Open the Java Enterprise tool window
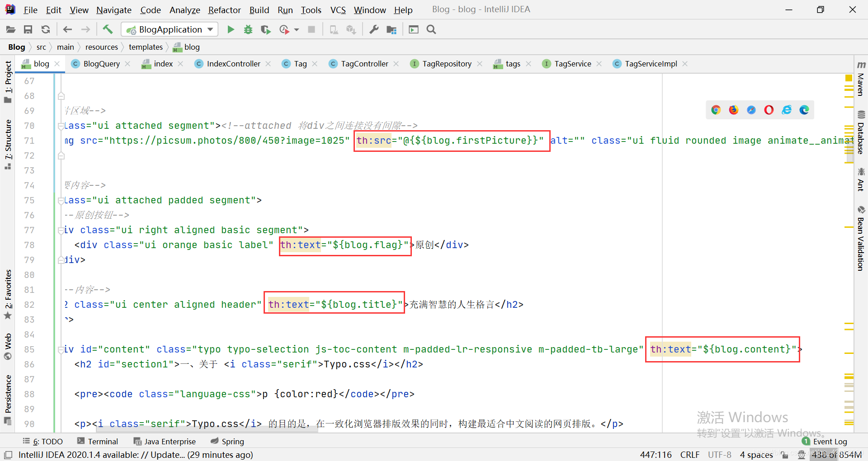 [165, 442]
